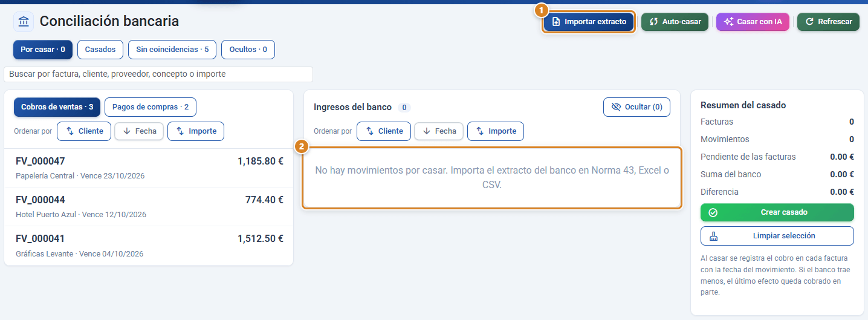Click the sparkle icon in Casar con IA

[729, 22]
